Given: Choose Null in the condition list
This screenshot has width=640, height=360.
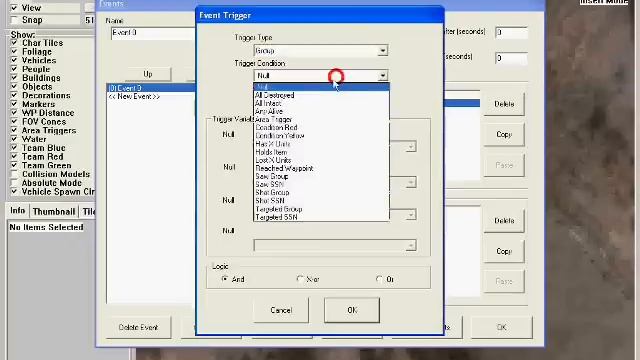Looking at the screenshot, I should point(322,87).
